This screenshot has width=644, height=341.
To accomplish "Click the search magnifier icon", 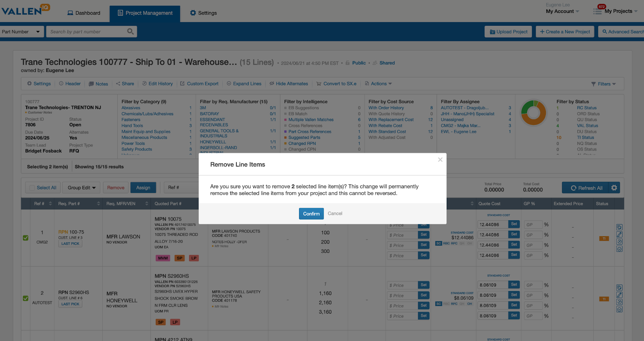I will [x=130, y=31].
